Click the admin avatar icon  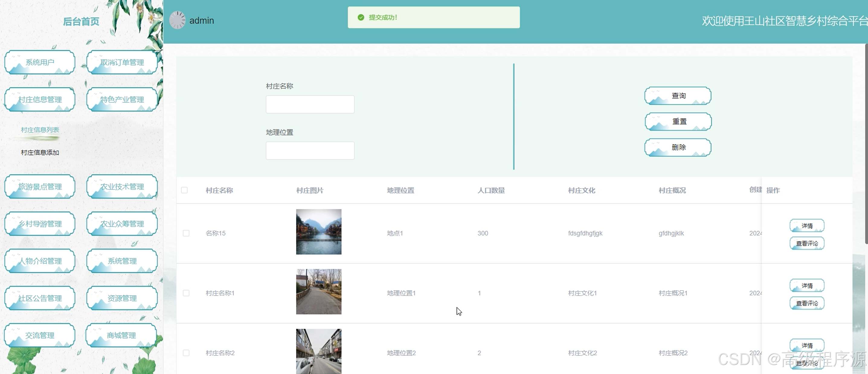pyautogui.click(x=177, y=20)
